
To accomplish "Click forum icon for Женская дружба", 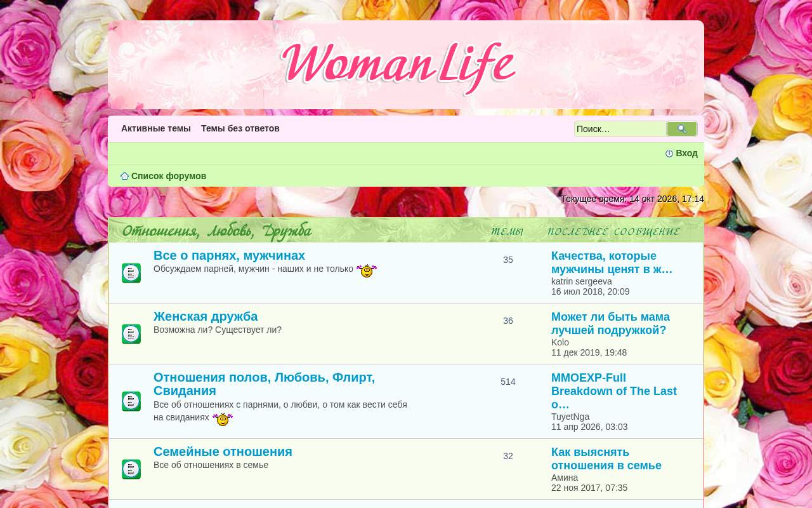I will [x=131, y=334].
